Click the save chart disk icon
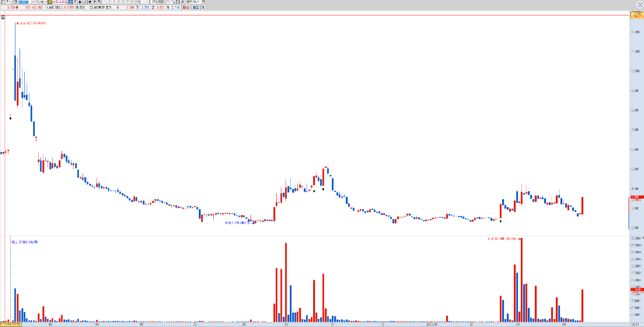644x327 pixels. [x=178, y=2]
